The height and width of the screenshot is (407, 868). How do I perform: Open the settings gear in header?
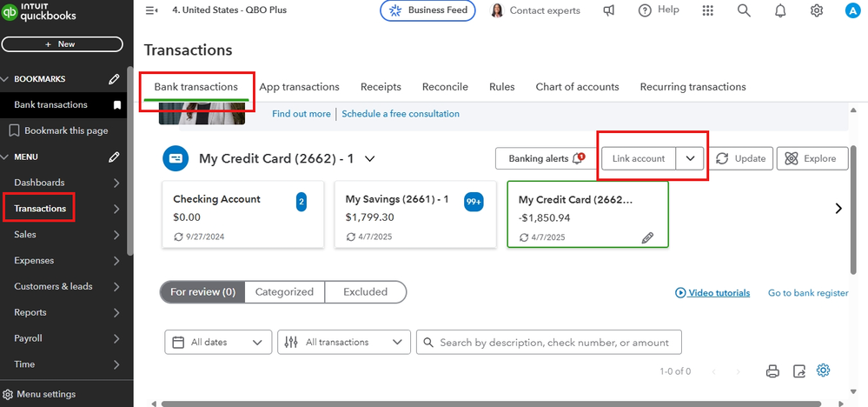(817, 10)
